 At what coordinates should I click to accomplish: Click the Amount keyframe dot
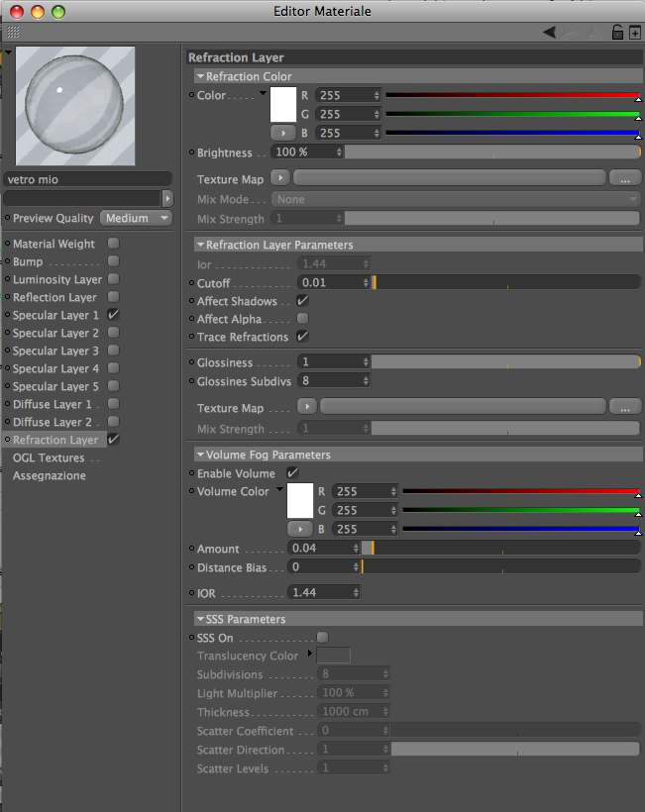coord(191,548)
